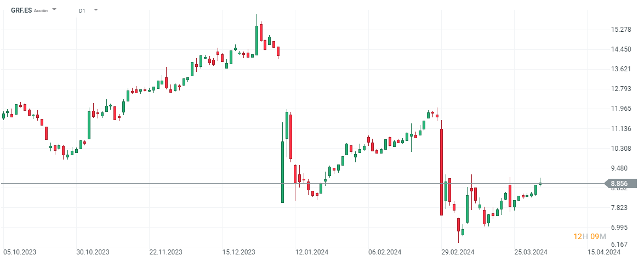644x261 pixels.
Task: Select the 30.10.2023 date on time axis
Action: [x=93, y=252]
